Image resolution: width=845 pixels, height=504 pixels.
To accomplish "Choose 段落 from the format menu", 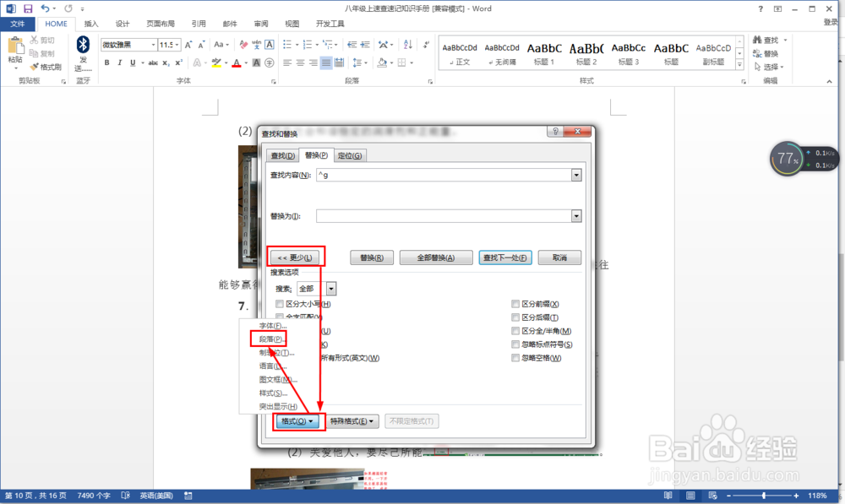I will coord(270,337).
